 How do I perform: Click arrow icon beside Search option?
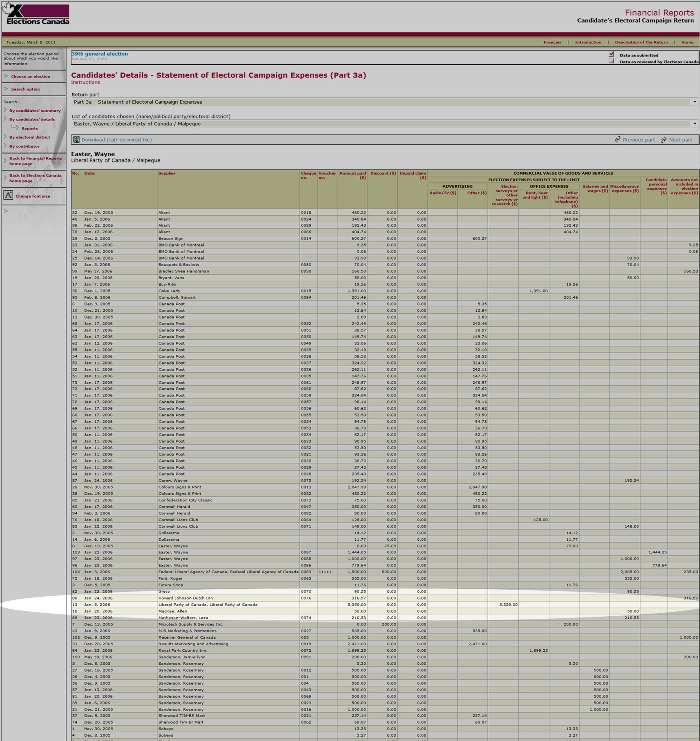point(6,89)
